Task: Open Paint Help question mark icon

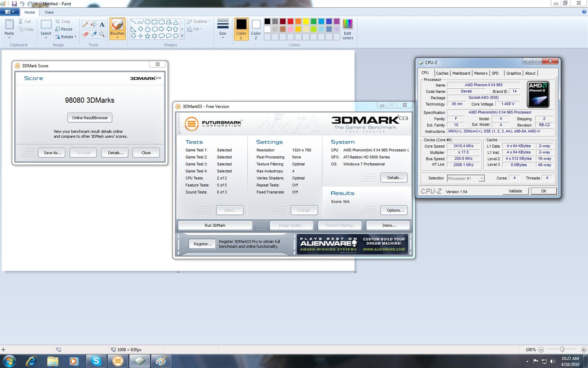Action: pos(584,12)
